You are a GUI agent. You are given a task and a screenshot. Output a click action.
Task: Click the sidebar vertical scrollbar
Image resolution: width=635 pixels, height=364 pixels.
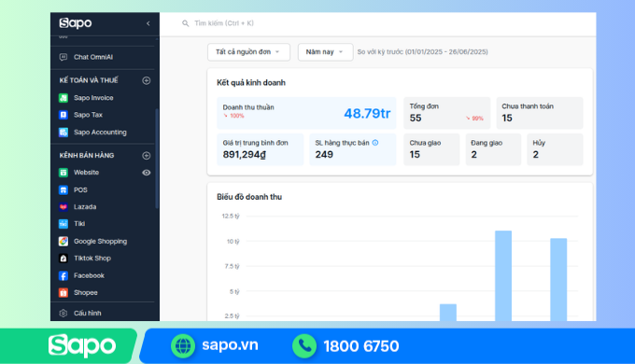[x=157, y=159]
